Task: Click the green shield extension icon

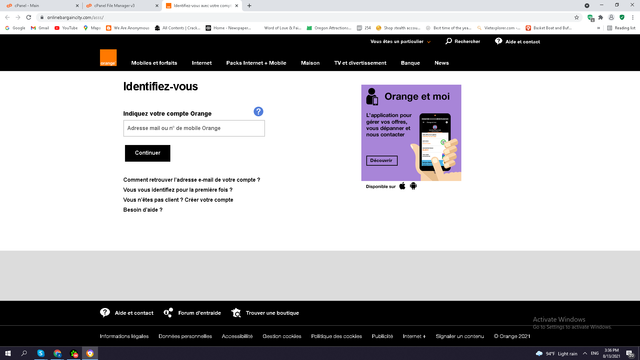Action: (x=622, y=18)
